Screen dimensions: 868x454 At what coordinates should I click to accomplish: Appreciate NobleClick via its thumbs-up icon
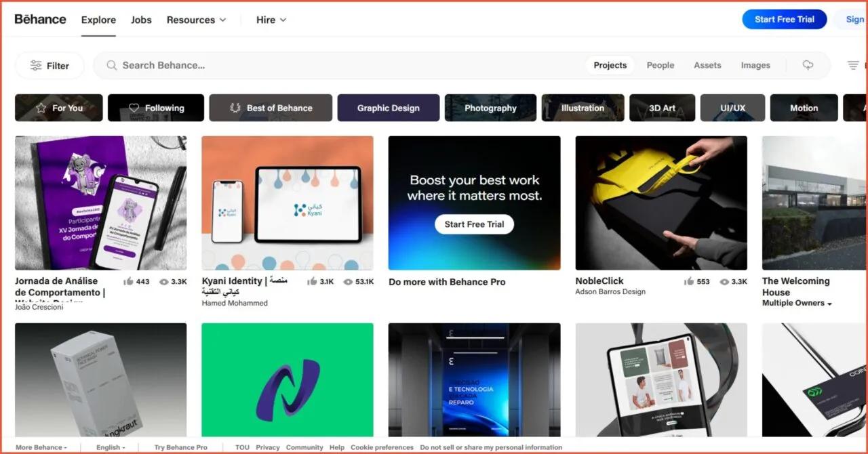[x=688, y=281]
